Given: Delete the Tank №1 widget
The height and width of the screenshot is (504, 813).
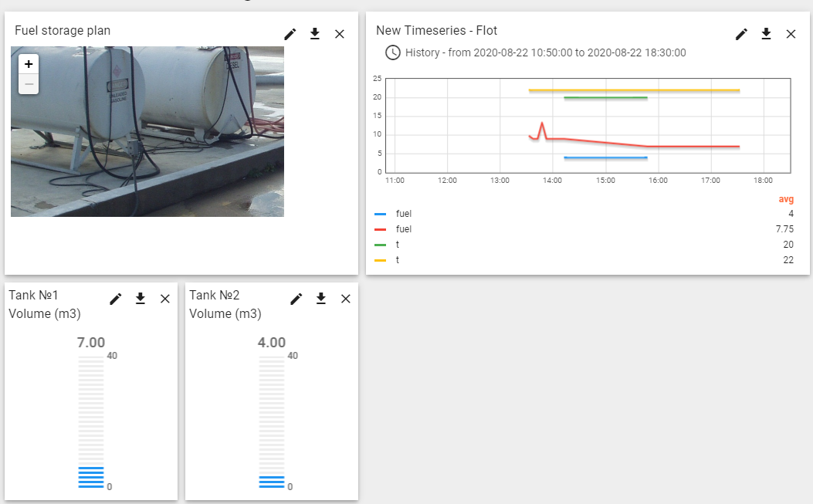Looking at the screenshot, I should 164,299.
